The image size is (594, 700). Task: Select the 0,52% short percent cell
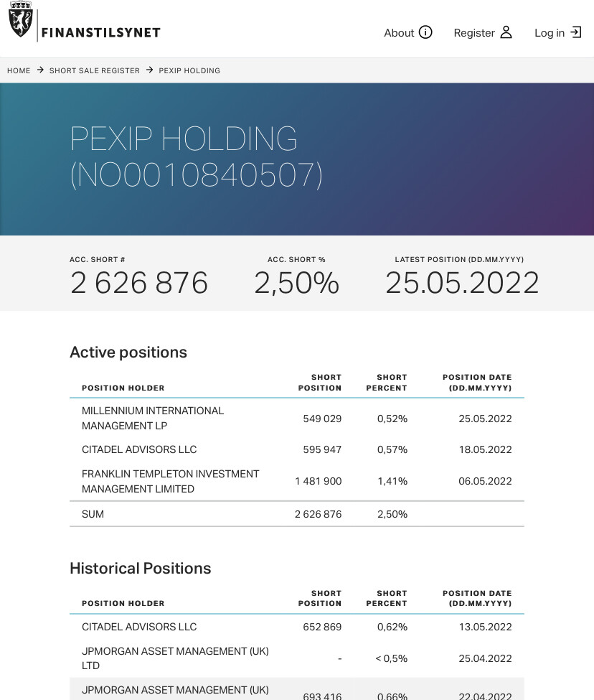[392, 419]
